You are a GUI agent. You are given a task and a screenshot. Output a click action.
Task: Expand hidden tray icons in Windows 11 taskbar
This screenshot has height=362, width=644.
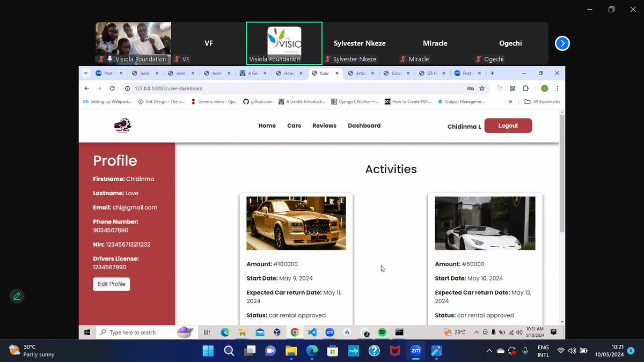(x=488, y=351)
